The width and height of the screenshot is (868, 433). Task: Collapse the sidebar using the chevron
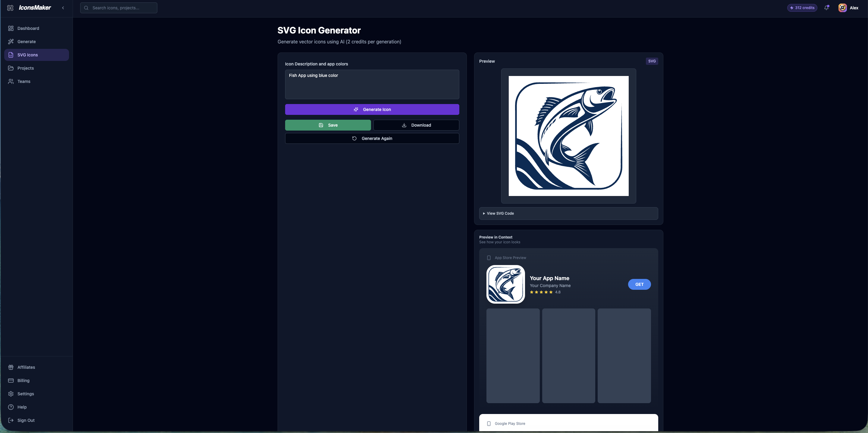tap(63, 8)
